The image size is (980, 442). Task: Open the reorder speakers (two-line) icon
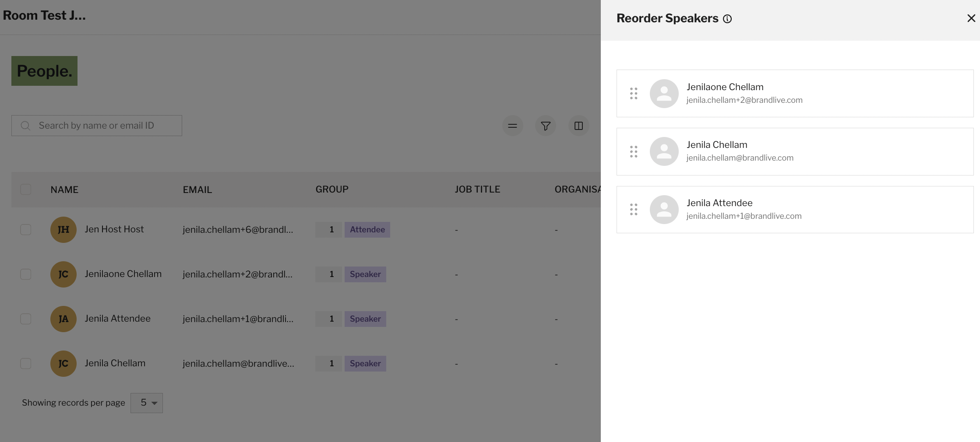point(512,126)
